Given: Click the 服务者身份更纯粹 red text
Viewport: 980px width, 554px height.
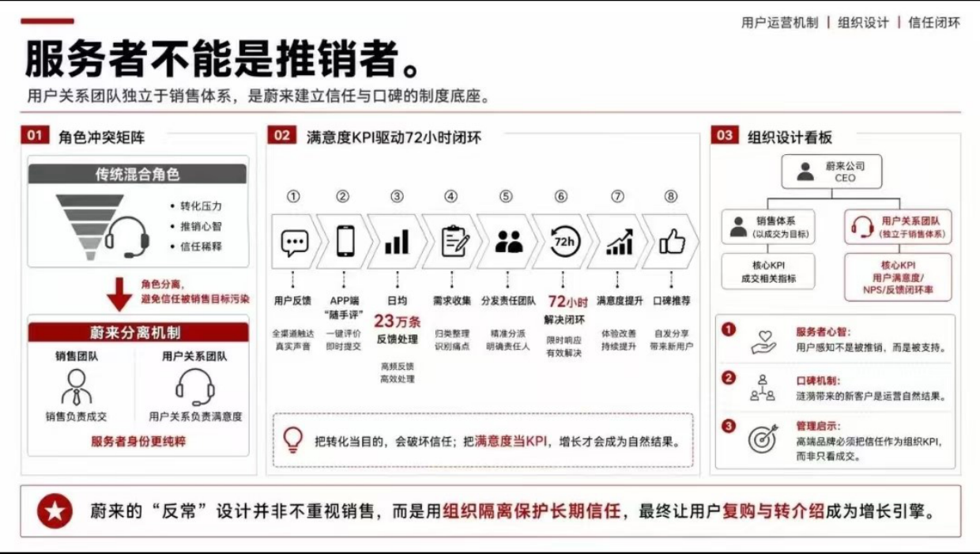Looking at the screenshot, I should [138, 442].
